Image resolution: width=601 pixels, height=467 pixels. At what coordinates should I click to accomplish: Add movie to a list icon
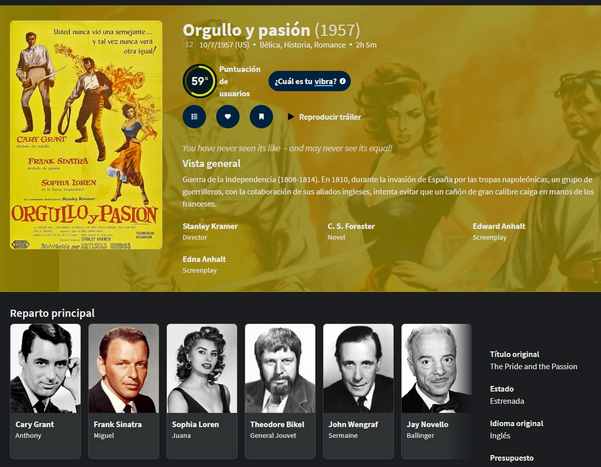tap(194, 117)
